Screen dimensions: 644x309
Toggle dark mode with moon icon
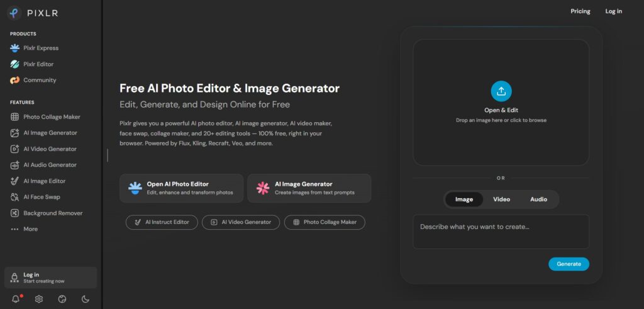86,299
